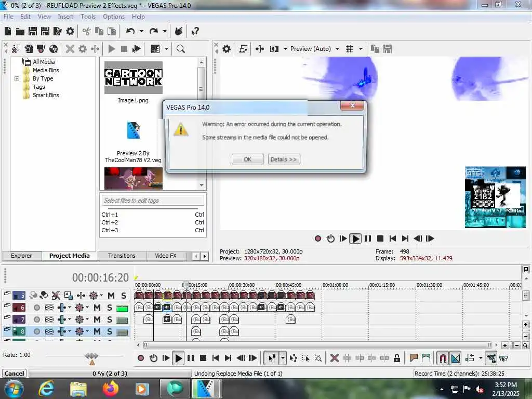Mute track 5 with M button

[x=111, y=296]
